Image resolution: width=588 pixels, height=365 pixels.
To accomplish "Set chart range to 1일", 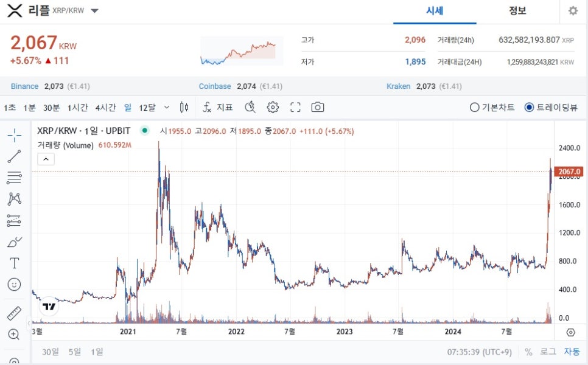I will click(97, 352).
